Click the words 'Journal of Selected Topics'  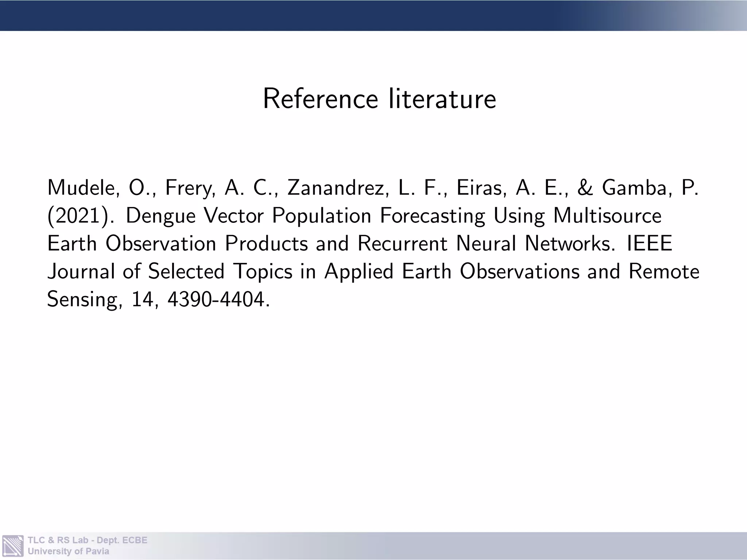click(x=170, y=272)
